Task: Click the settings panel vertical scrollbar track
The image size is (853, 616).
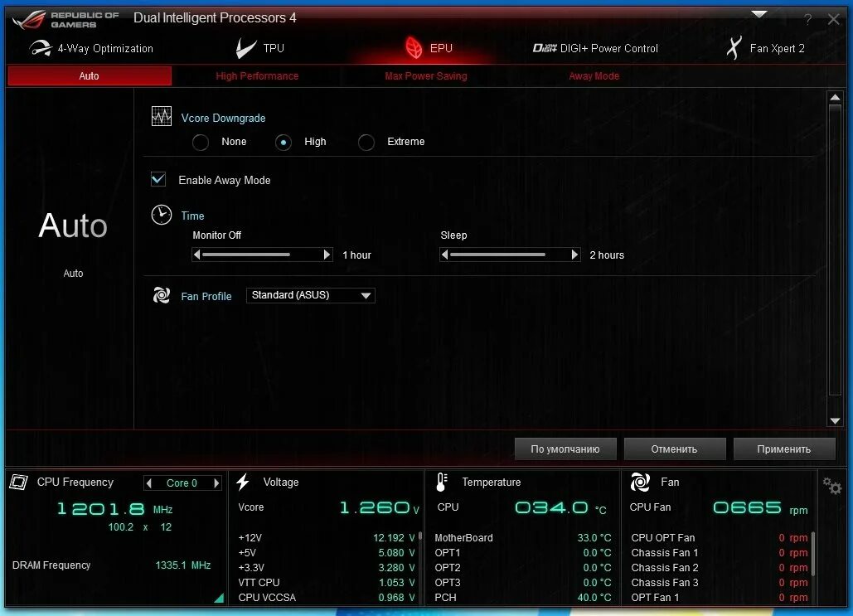Action: tap(835, 250)
